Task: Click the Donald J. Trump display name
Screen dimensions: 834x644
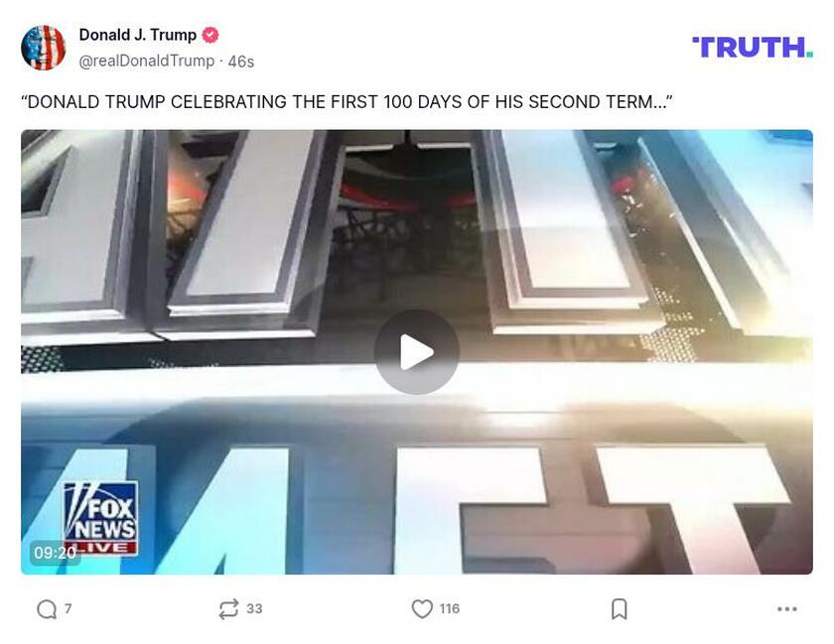Action: (x=138, y=35)
